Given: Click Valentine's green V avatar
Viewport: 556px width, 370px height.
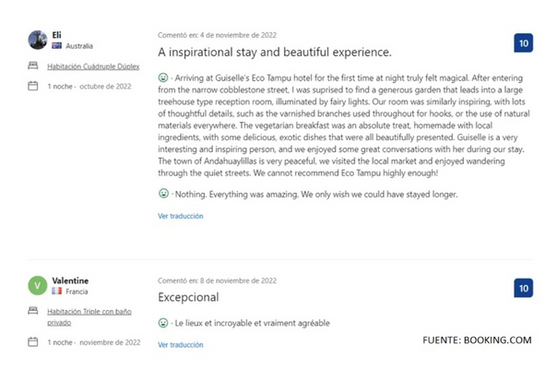Looking at the screenshot, I should coord(38,285).
